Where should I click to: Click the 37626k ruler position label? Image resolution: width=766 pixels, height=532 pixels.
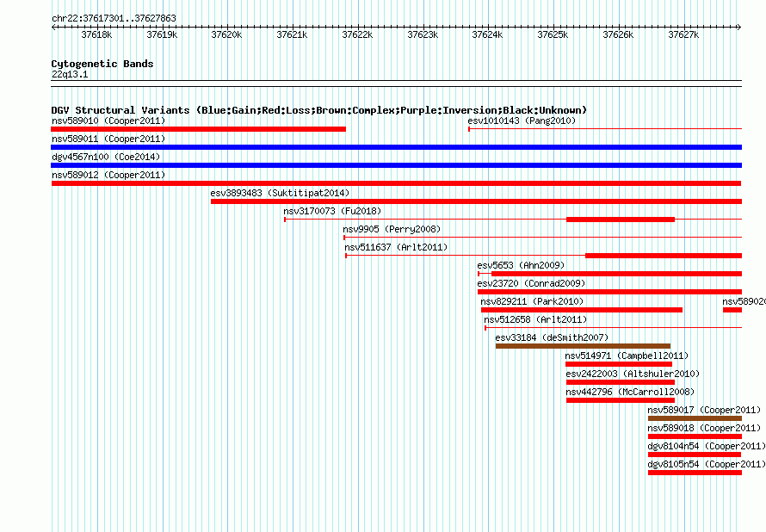click(x=619, y=35)
